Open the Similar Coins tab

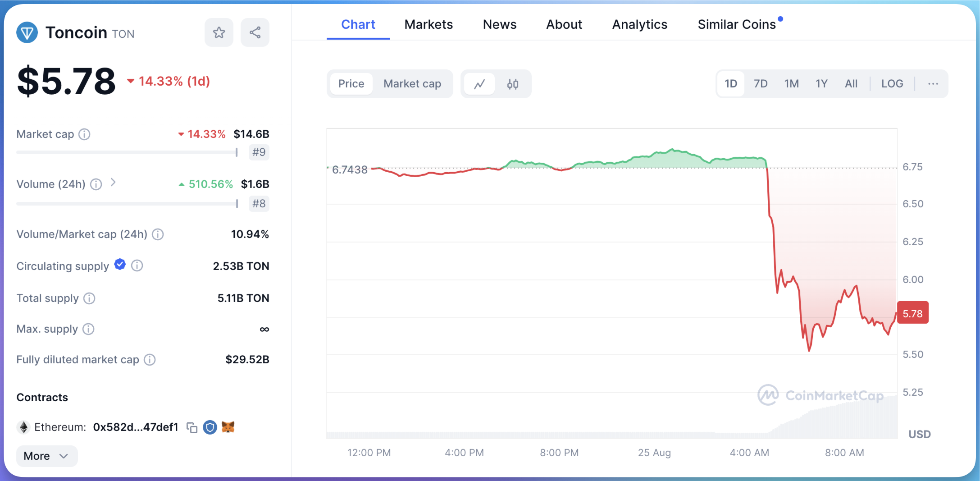pos(737,24)
